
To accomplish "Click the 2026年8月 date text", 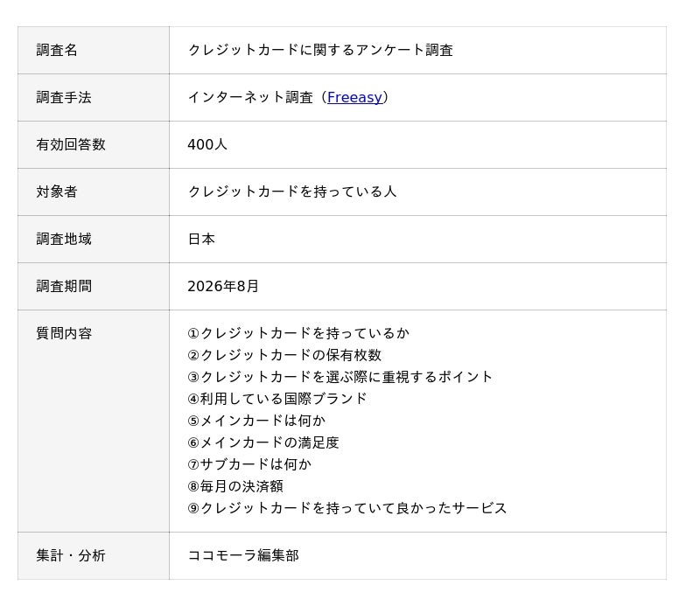I will pyautogui.click(x=223, y=287).
